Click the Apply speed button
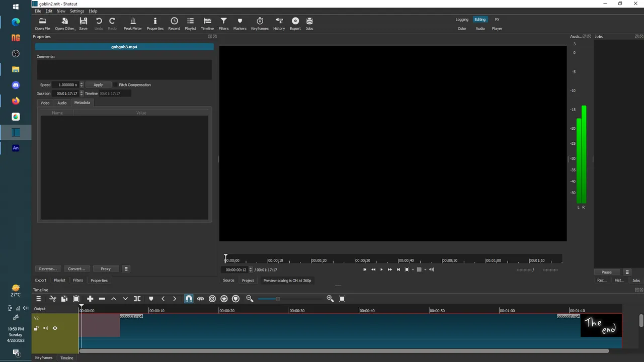 pyautogui.click(x=98, y=85)
